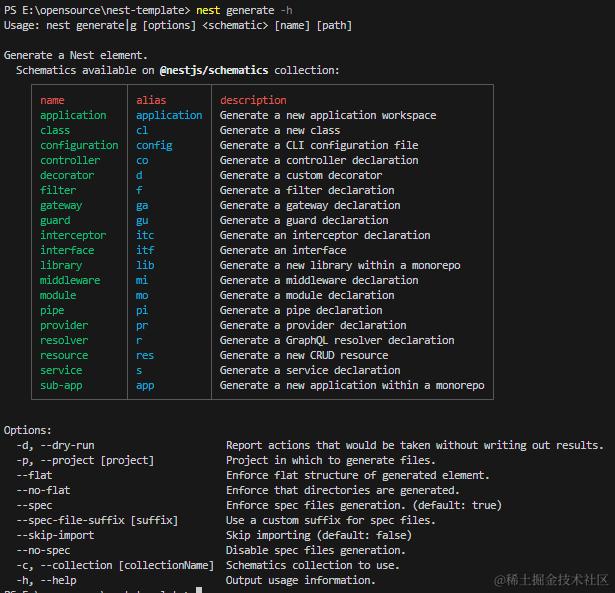Click the 'name' column header

coord(52,100)
